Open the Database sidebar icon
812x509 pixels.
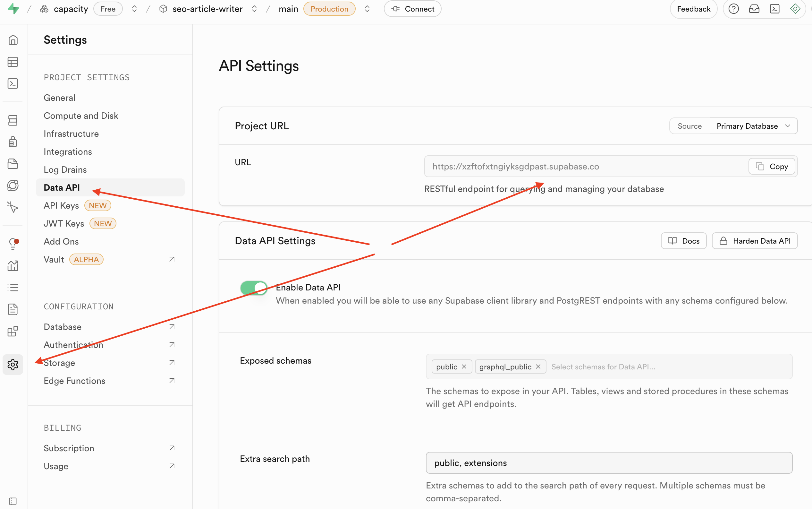coord(13,120)
